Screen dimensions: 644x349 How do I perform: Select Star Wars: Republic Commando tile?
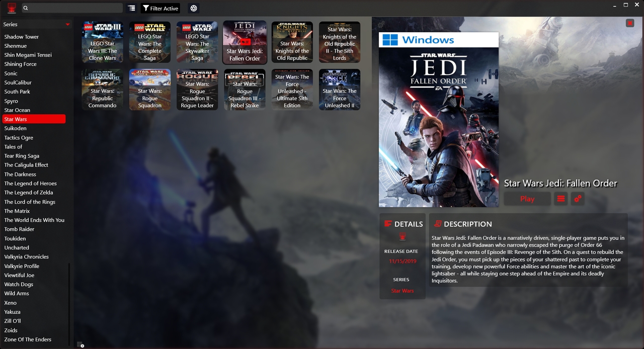point(103,90)
